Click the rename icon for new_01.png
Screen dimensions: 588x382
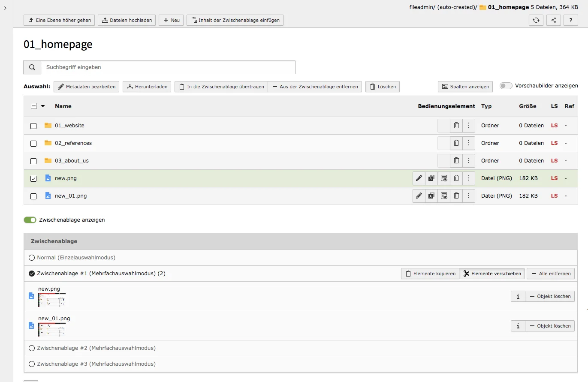(x=431, y=196)
